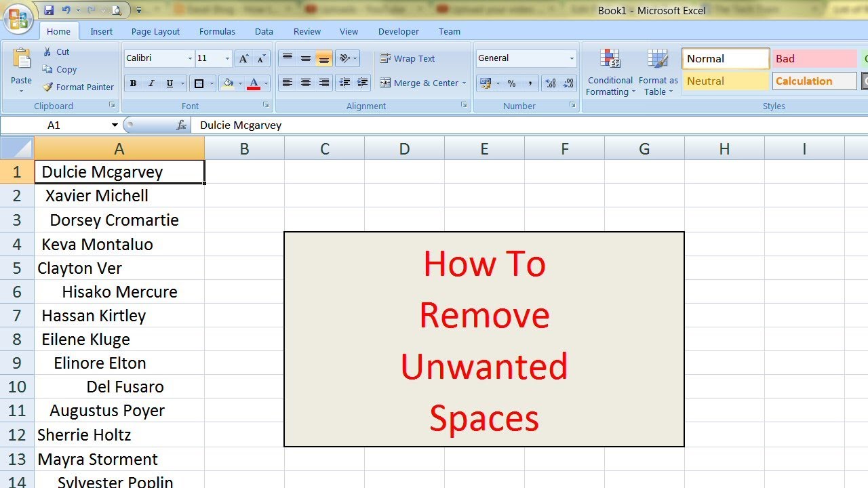Viewport: 868px width, 488px height.
Task: Select the How To Remove Unwanted Spaces textbox
Action: coord(484,340)
